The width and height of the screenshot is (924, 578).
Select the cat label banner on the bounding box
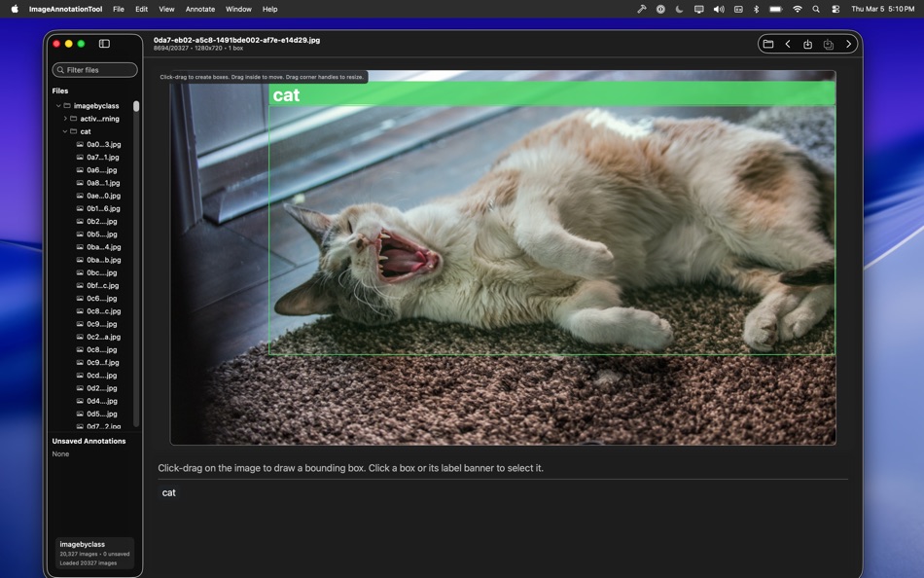click(287, 94)
